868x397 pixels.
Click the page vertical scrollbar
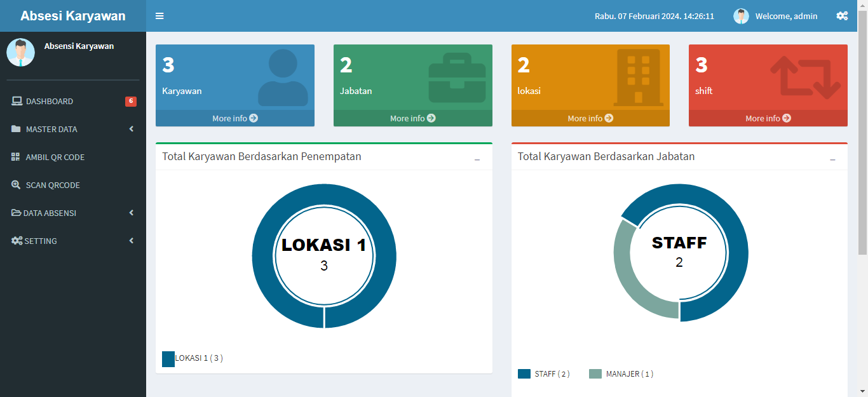click(x=862, y=133)
